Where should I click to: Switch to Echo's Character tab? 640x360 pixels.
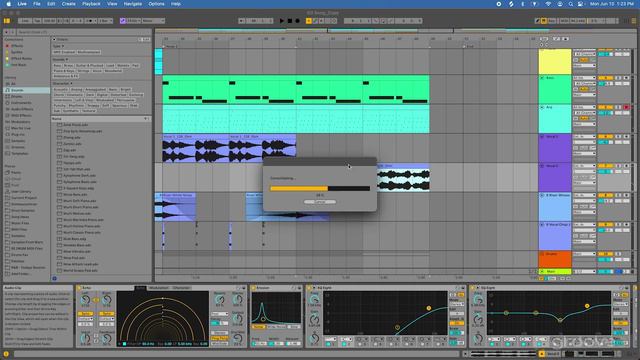tap(181, 288)
